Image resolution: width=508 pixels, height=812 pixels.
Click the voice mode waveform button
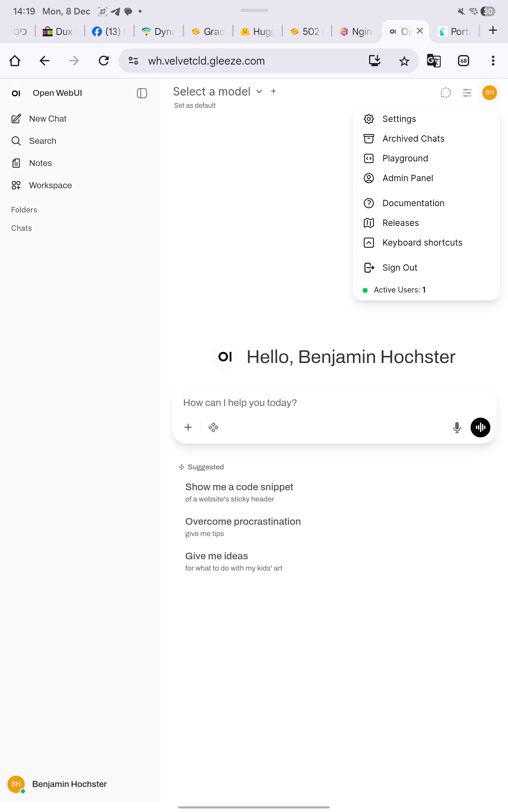point(480,427)
